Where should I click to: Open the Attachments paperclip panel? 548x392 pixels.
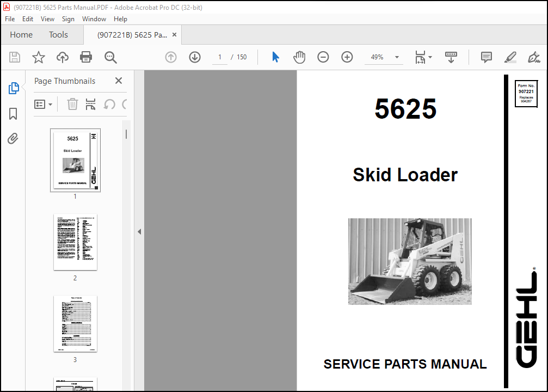click(x=13, y=139)
